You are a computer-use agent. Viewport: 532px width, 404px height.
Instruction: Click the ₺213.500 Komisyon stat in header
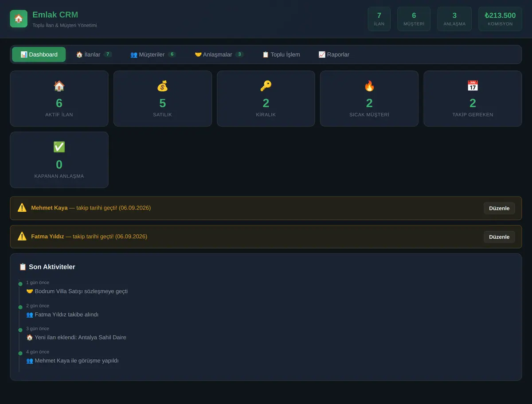pos(500,19)
